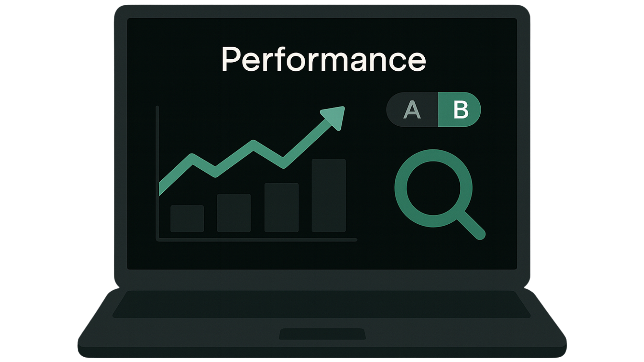
Task: Click the third bar in the chart
Action: [281, 207]
